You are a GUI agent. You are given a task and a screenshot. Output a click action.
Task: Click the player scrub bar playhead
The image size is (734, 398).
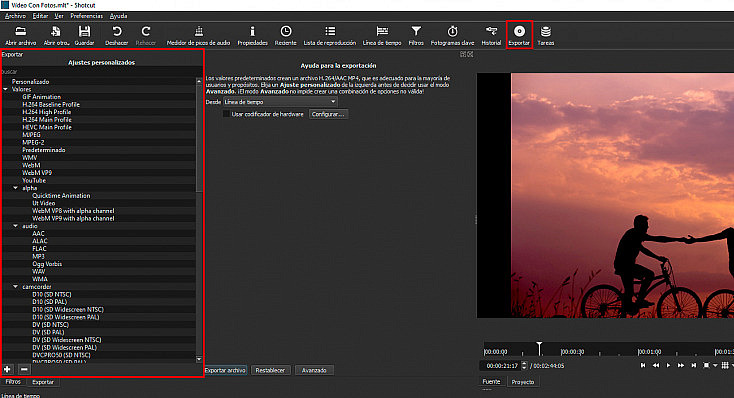point(539,348)
